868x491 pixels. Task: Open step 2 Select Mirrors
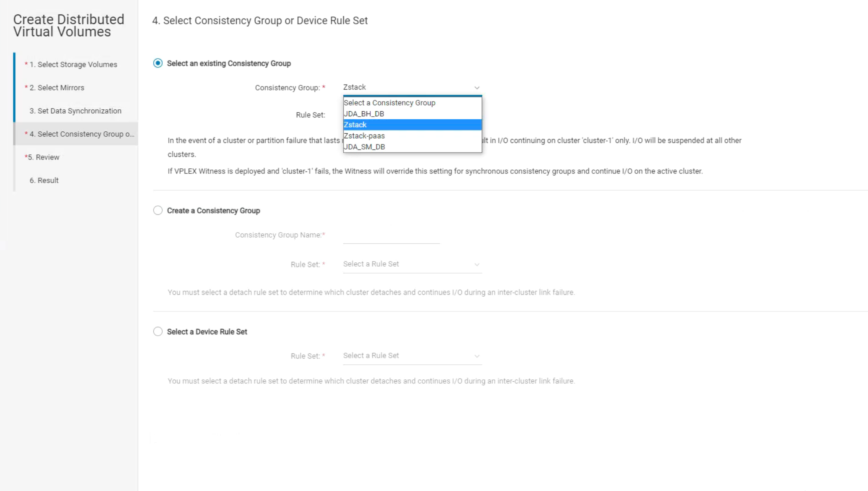[x=60, y=88]
